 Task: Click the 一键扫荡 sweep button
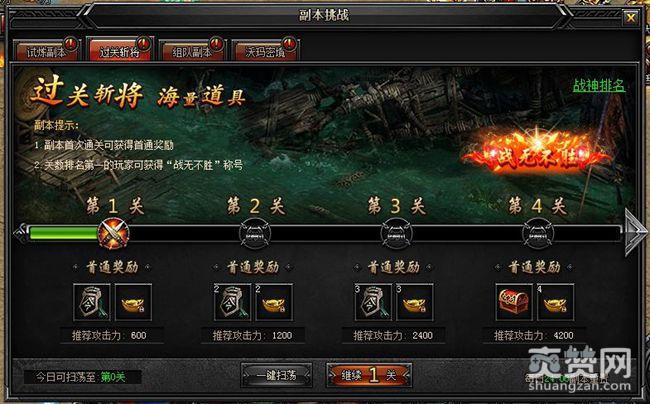pyautogui.click(x=276, y=375)
